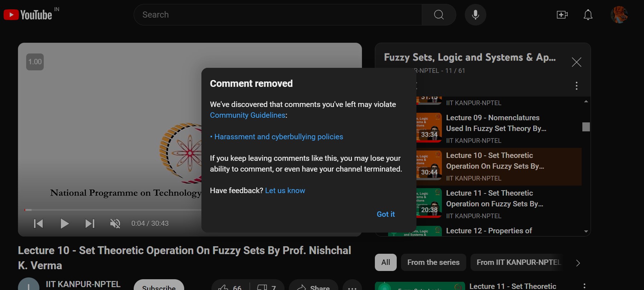
Task: Open options for recommended Lecture 11 video
Action: coord(584,286)
